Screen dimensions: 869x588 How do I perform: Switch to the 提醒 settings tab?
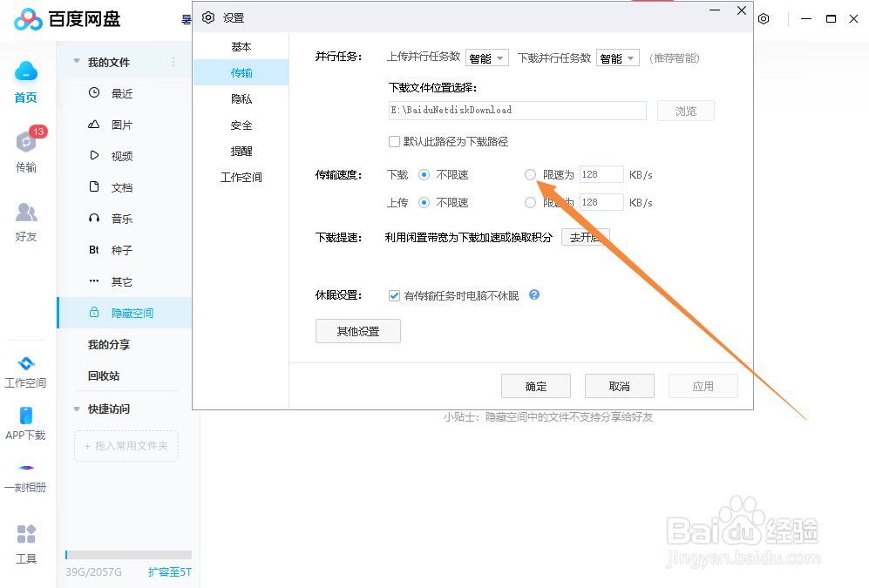click(x=241, y=151)
